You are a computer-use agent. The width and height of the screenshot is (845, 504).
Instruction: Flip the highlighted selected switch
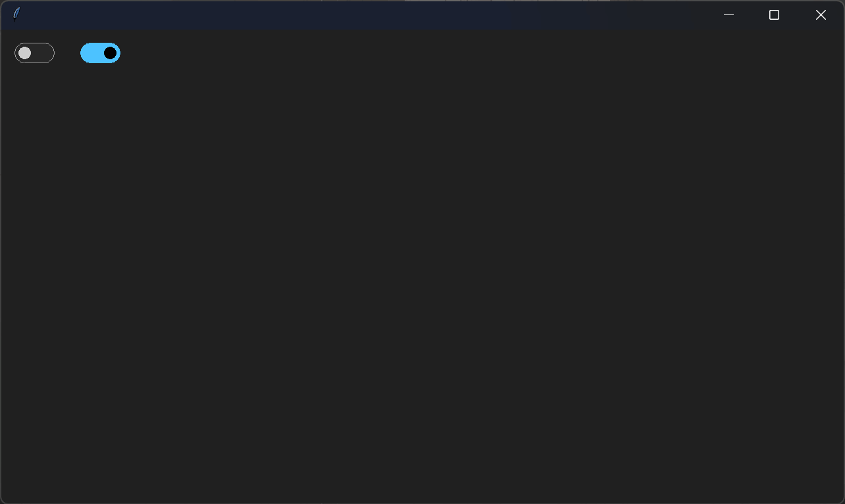click(x=100, y=53)
